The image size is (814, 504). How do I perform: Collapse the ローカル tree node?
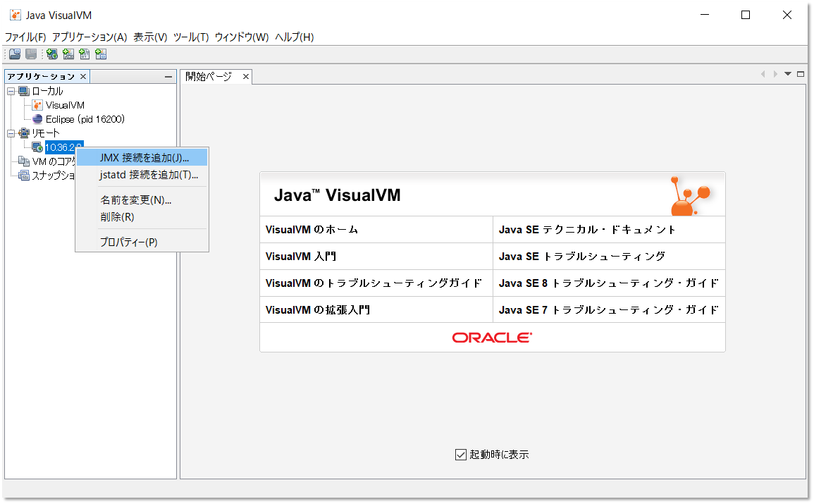point(11,90)
